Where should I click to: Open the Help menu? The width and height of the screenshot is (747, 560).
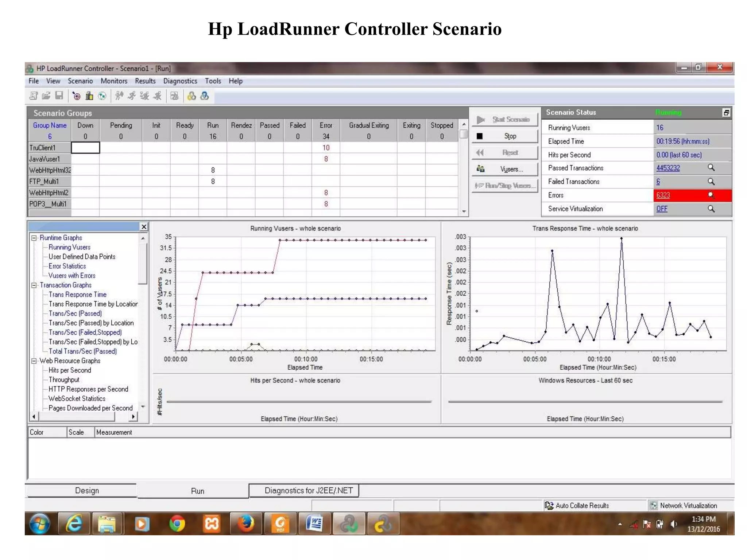pyautogui.click(x=236, y=81)
